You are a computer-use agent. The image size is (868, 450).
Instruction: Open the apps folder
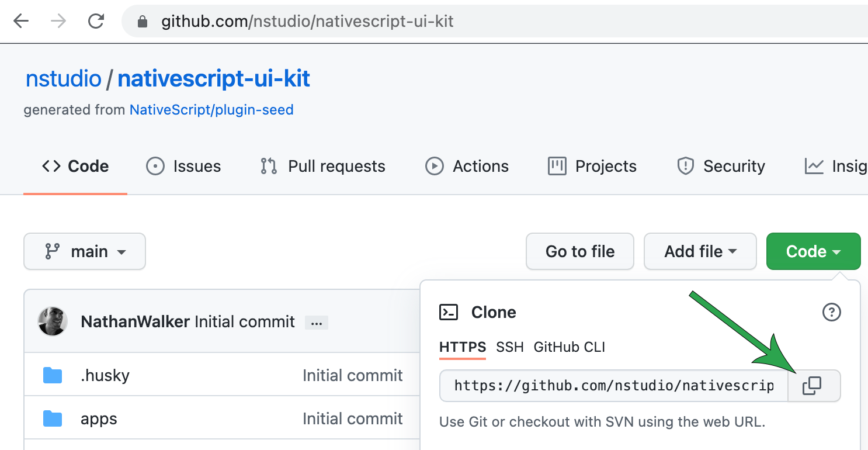click(x=99, y=419)
